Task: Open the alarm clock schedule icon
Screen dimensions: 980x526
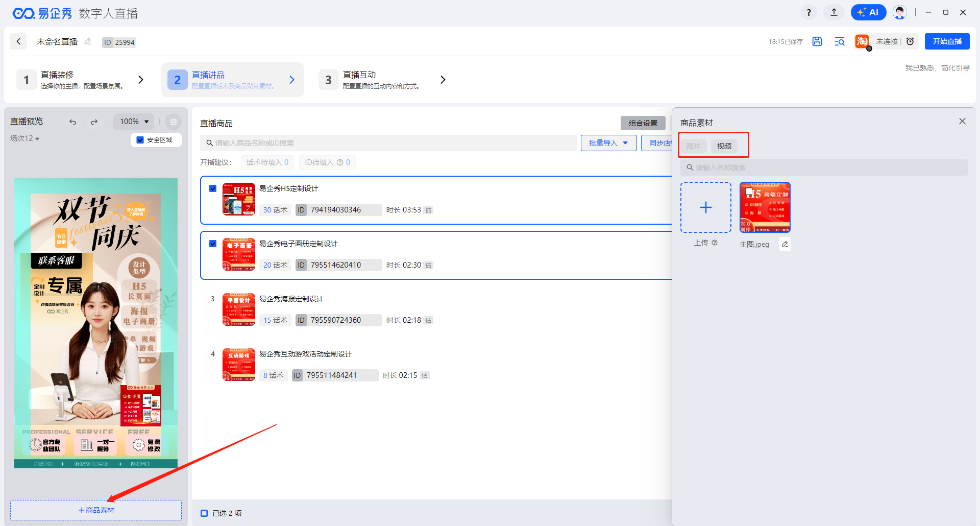Action: pos(910,41)
